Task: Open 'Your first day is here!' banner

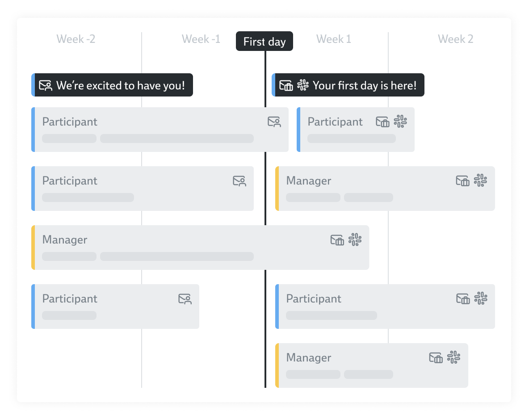Action: click(x=364, y=85)
